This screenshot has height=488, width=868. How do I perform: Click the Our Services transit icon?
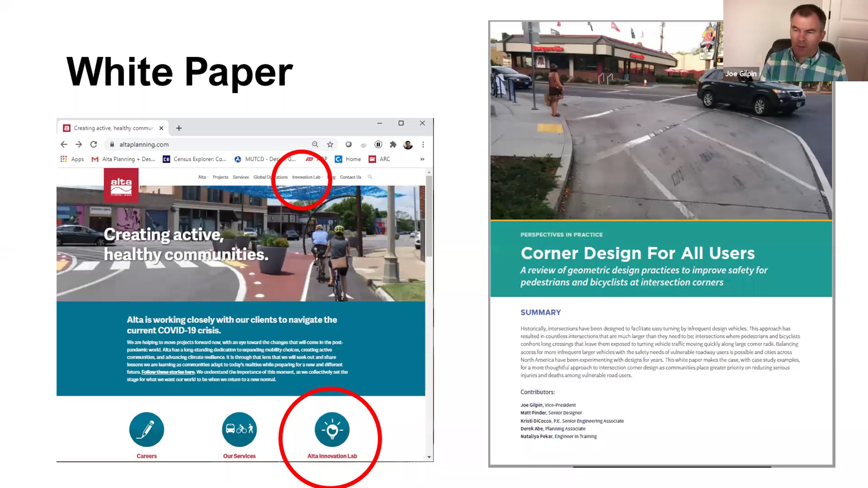239,429
